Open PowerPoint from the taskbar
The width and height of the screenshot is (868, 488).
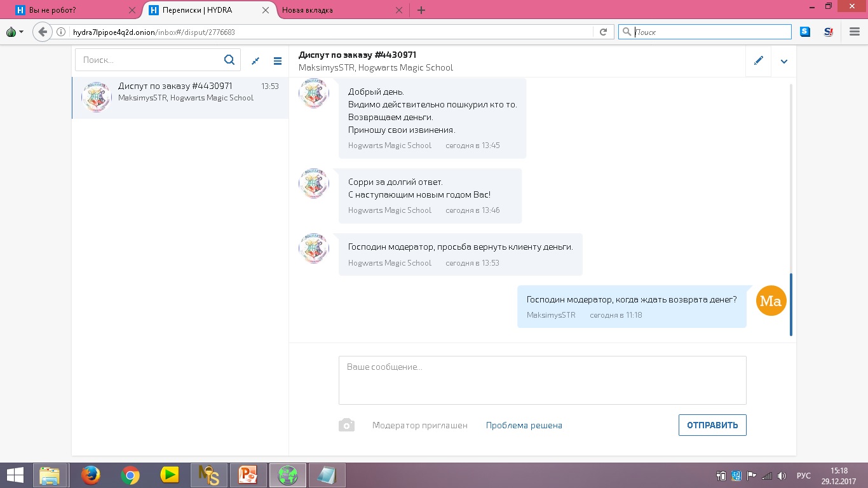[x=248, y=475]
